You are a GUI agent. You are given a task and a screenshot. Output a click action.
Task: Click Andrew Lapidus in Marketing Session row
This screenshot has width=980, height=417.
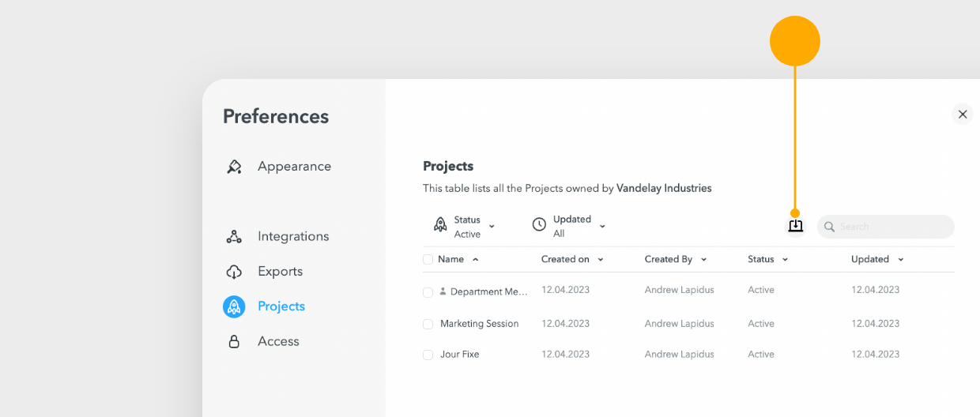(x=679, y=324)
